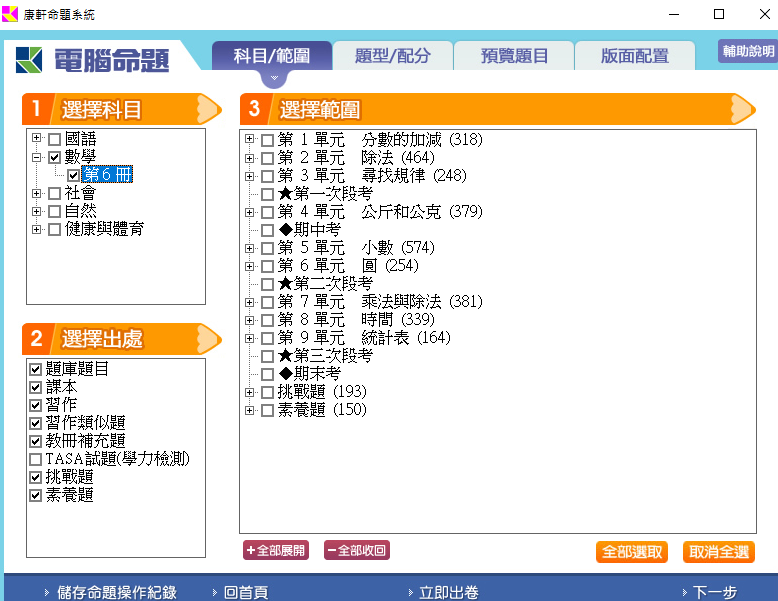Switch to the 題型/配分 tab
The width and height of the screenshot is (778, 601).
pyautogui.click(x=392, y=56)
